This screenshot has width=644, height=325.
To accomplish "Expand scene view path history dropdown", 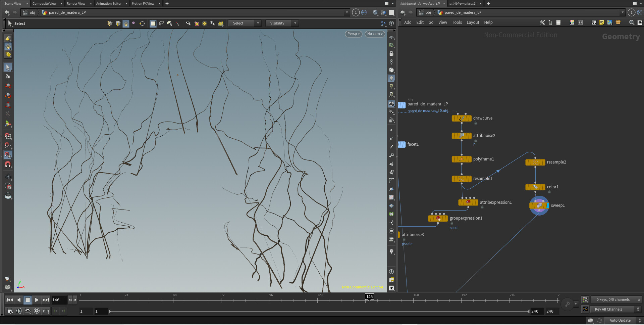I will pyautogui.click(x=347, y=12).
